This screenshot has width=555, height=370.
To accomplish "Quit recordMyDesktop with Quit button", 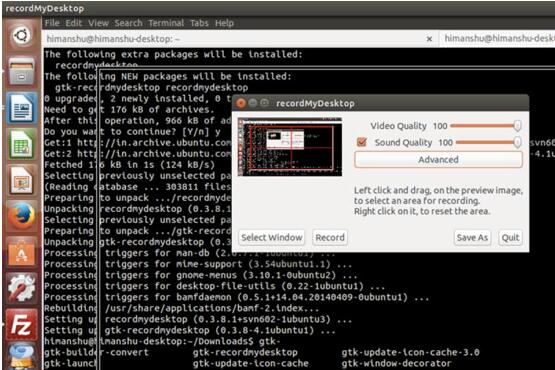I will [x=510, y=238].
